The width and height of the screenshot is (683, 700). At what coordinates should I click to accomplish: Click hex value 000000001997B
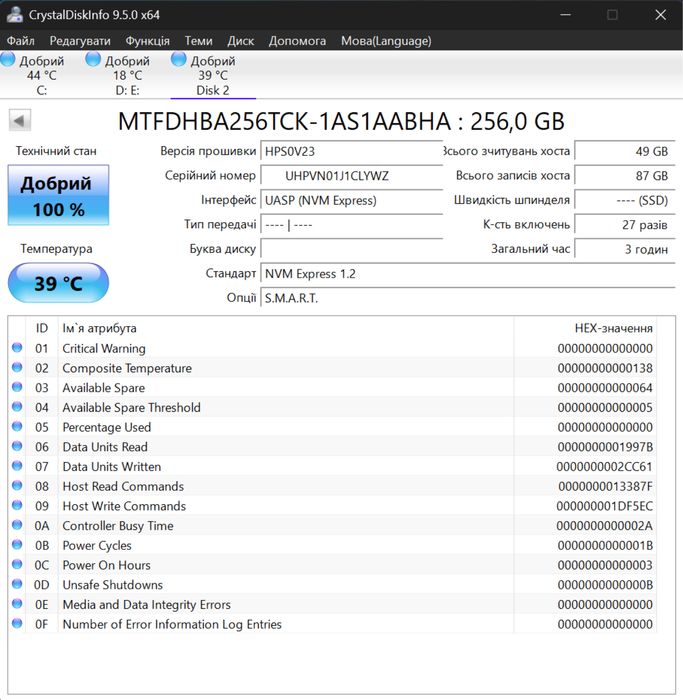click(x=605, y=447)
